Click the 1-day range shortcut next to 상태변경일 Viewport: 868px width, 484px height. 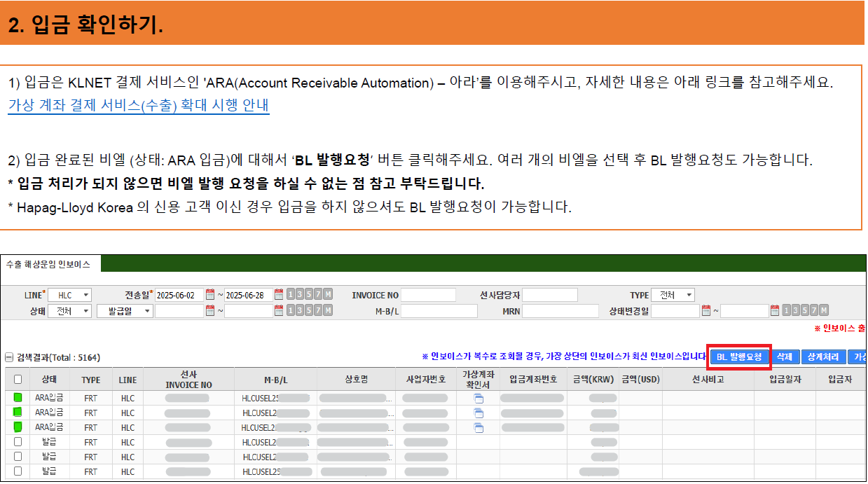click(x=785, y=310)
